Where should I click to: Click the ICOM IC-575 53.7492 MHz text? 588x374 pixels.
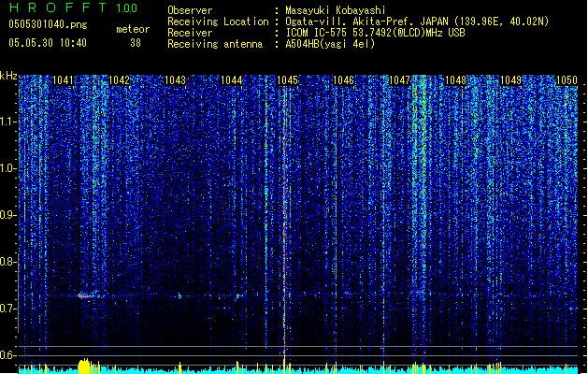[375, 33]
